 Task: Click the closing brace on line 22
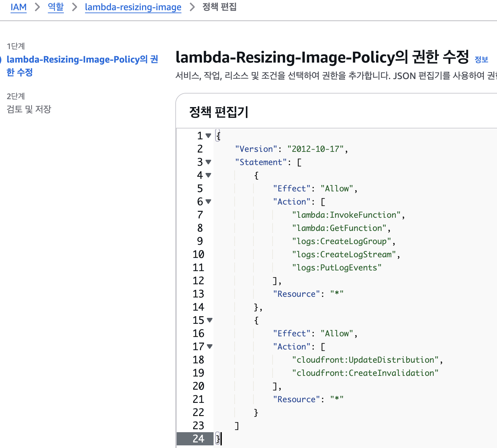coord(256,412)
